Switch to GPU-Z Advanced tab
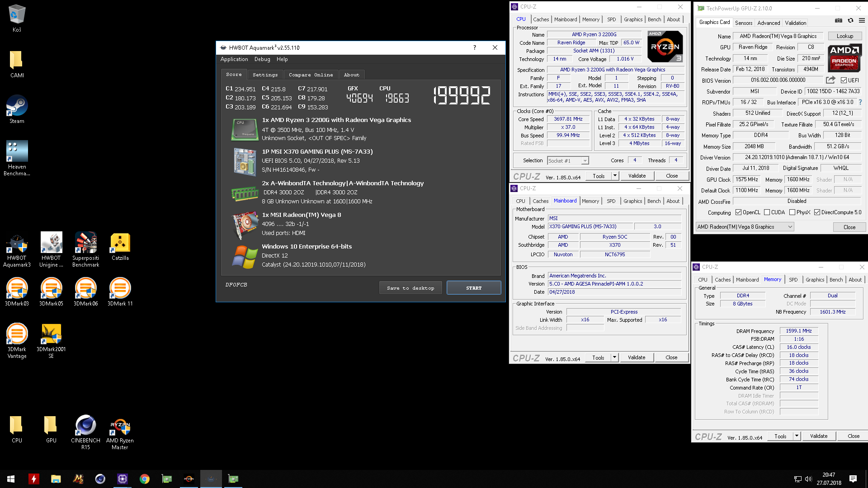868x488 pixels. click(x=769, y=23)
